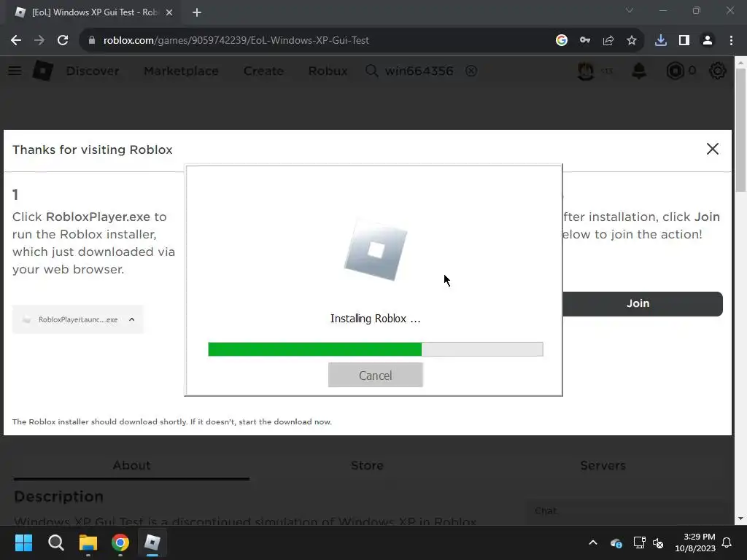Switch to the Store tab
This screenshot has width=747, height=560.
point(368,466)
